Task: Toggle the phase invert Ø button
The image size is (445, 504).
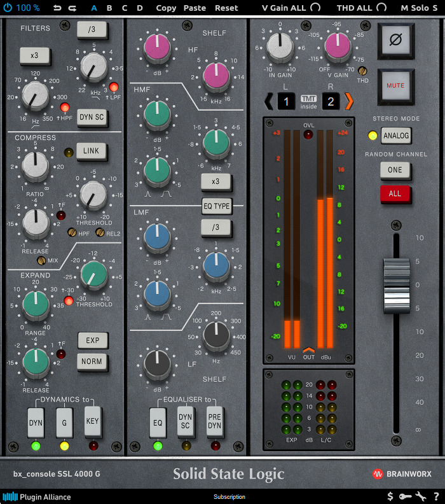Action: click(x=395, y=41)
